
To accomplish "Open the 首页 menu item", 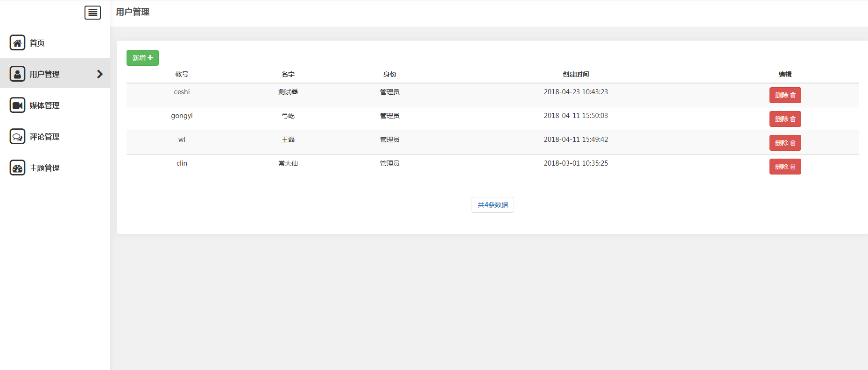I will click(37, 43).
